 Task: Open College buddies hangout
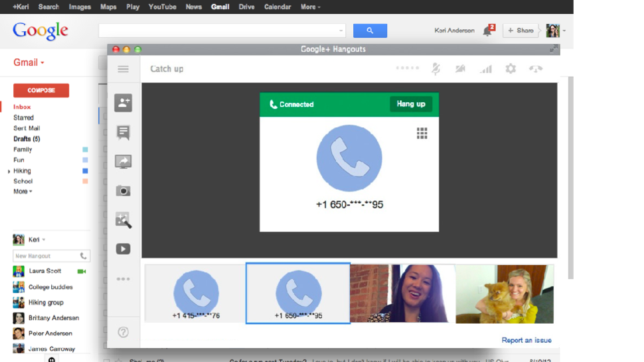point(50,287)
